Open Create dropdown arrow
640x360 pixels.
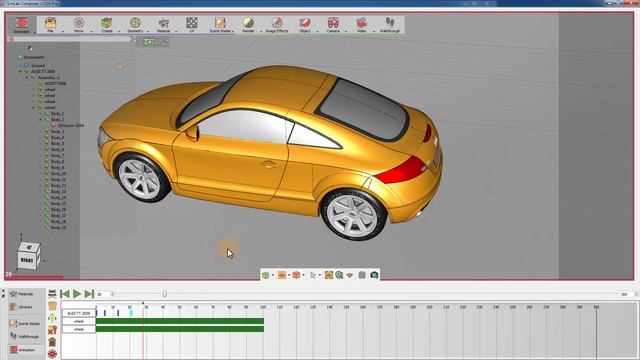coord(120,31)
